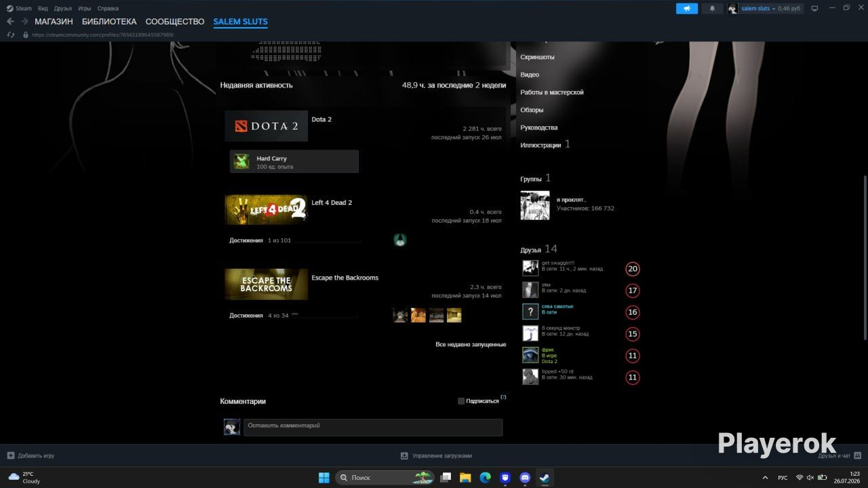This screenshot has height=488, width=868.
Task: Click the account avatar in title bar
Action: tap(733, 8)
